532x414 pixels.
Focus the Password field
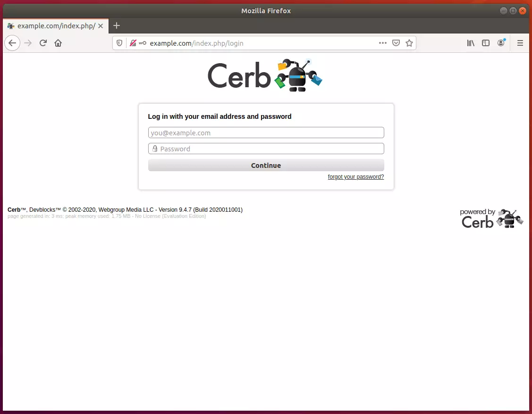click(266, 149)
